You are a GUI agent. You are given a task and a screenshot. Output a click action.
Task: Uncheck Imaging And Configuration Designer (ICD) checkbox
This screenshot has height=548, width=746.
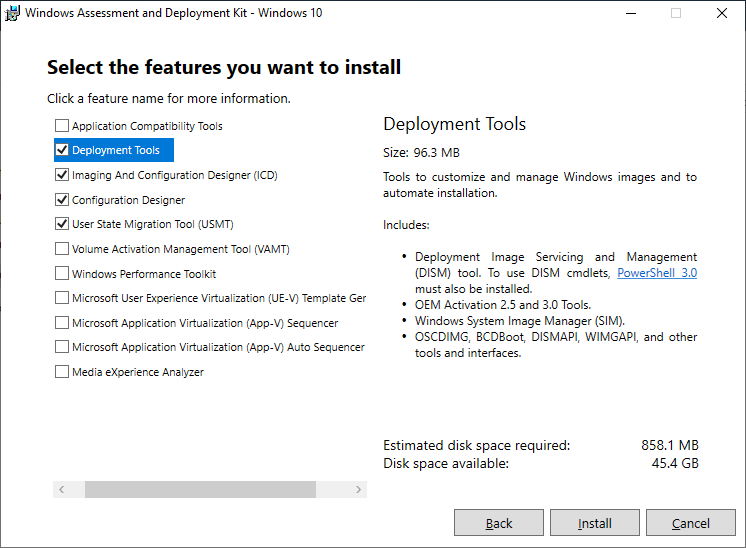(62, 175)
